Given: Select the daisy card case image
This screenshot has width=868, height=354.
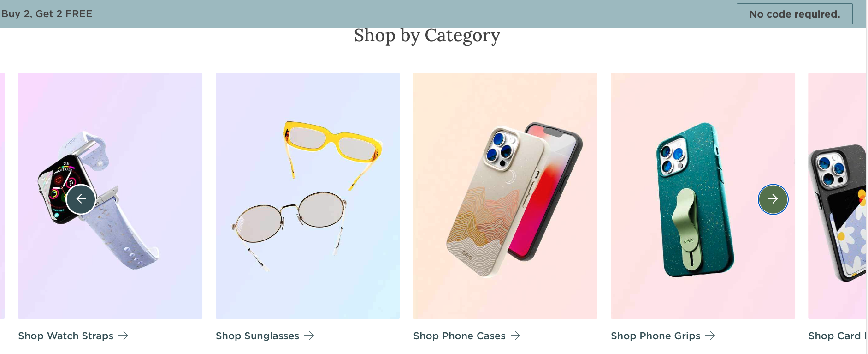Looking at the screenshot, I should tap(837, 196).
